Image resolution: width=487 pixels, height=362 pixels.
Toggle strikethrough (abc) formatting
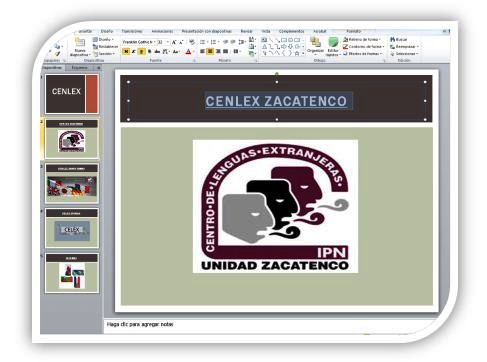coord(157,51)
